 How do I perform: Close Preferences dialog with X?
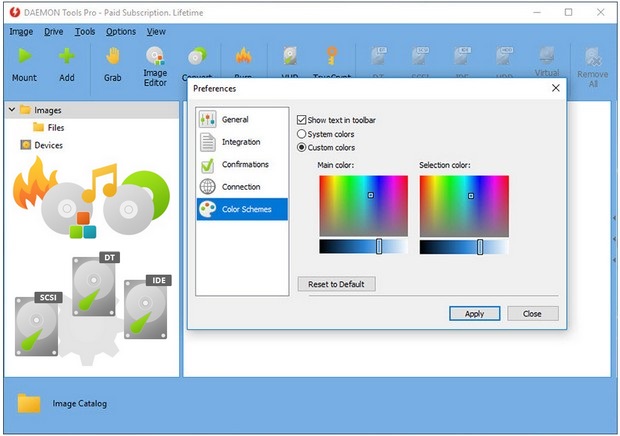click(556, 88)
